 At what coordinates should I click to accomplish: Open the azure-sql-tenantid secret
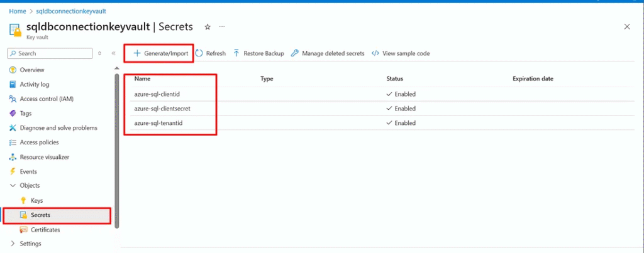[158, 123]
